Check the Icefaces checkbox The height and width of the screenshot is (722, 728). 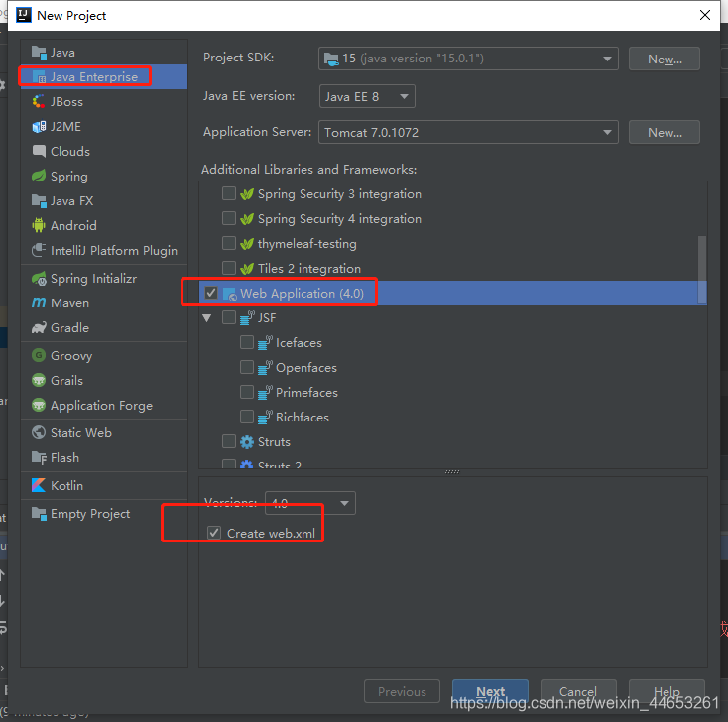point(247,342)
